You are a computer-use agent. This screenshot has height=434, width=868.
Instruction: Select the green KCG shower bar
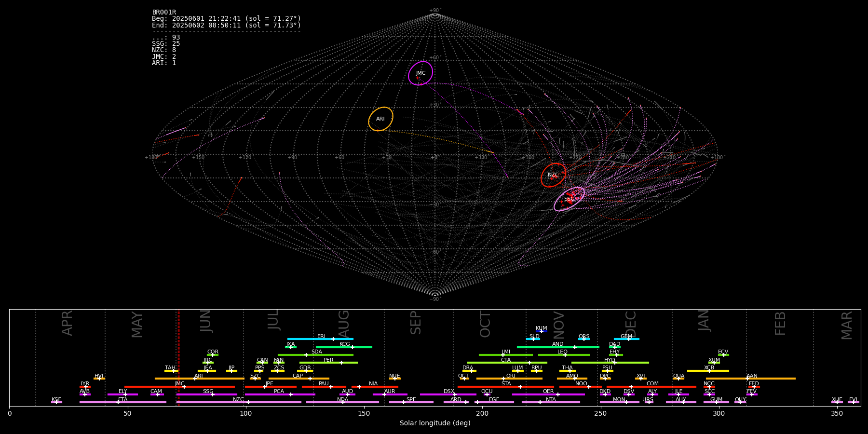[x=344, y=347]
